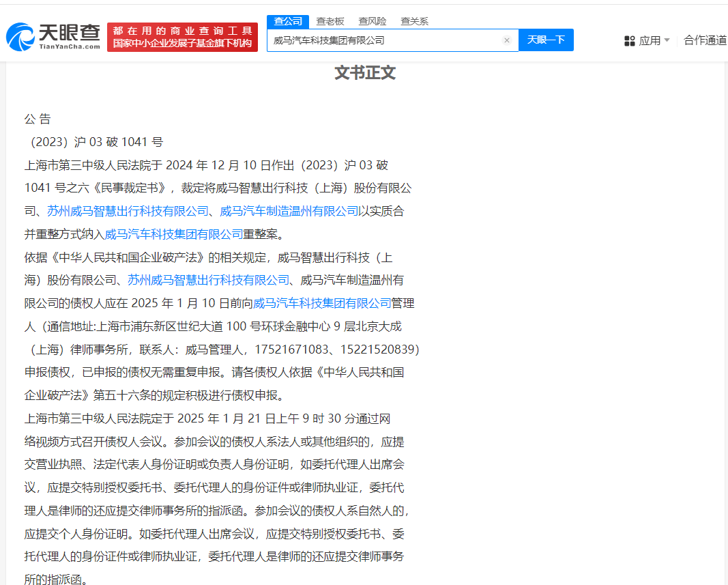Switch to the 查公司 tab

[x=288, y=21]
